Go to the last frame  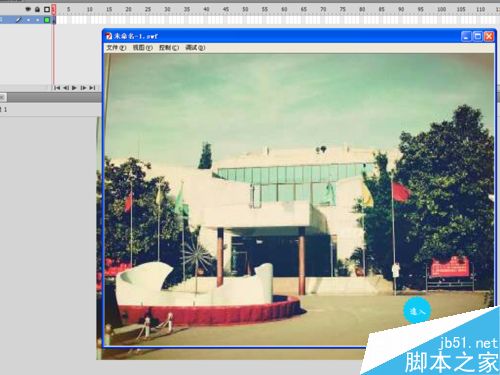pos(92,88)
